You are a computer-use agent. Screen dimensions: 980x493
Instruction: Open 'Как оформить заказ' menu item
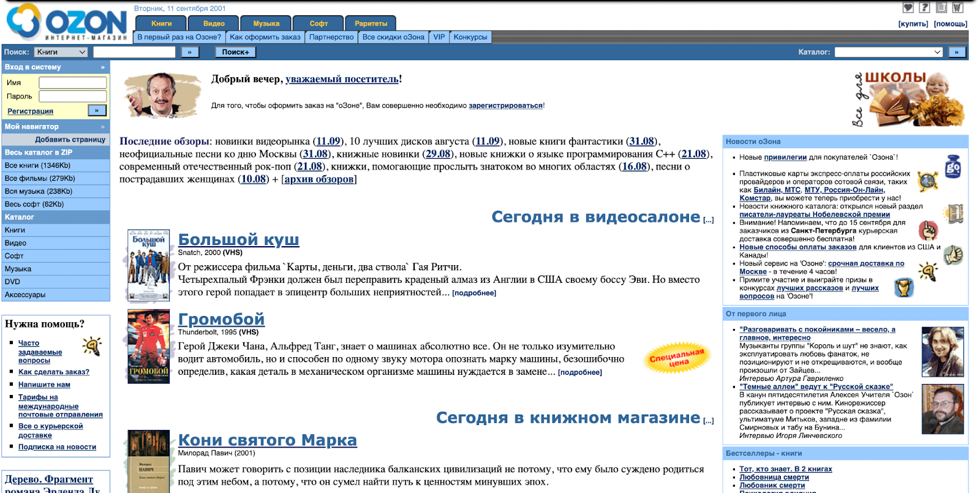pyautogui.click(x=265, y=37)
